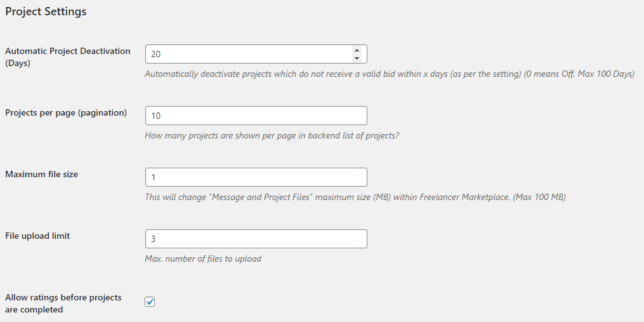Screen dimensions: 644x322
Task: Click the Max. number of files description
Action: [203, 259]
